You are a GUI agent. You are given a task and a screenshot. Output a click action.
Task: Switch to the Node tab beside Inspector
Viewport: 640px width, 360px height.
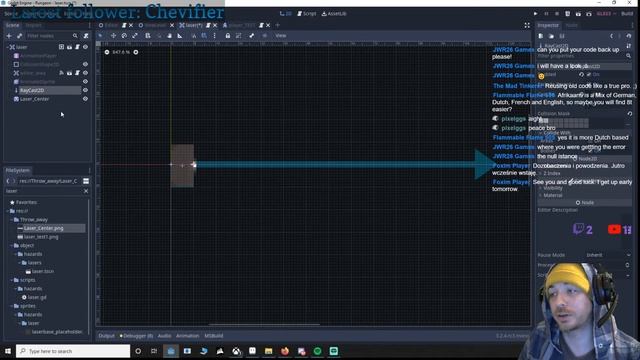click(x=571, y=25)
